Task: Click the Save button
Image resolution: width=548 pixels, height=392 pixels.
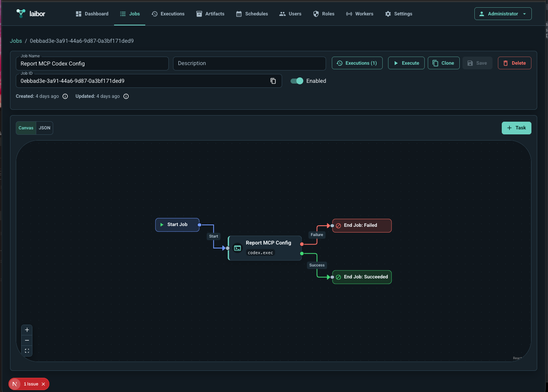Action: pyautogui.click(x=477, y=63)
